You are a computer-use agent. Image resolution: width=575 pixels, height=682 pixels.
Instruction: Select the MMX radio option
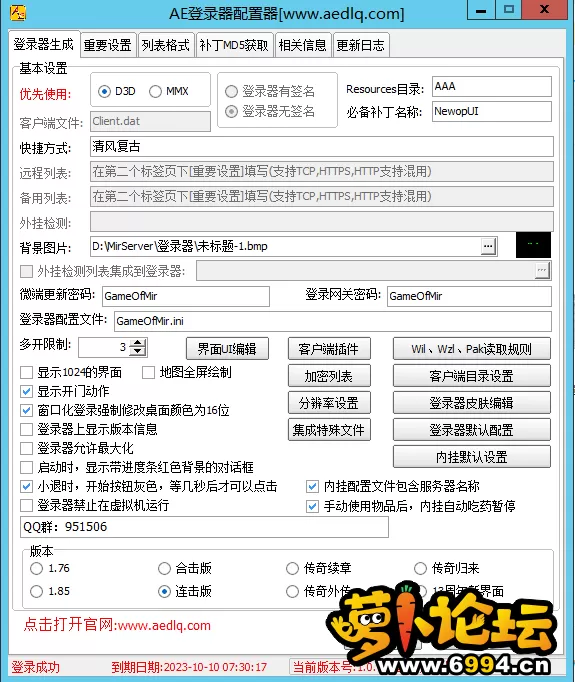(x=155, y=91)
